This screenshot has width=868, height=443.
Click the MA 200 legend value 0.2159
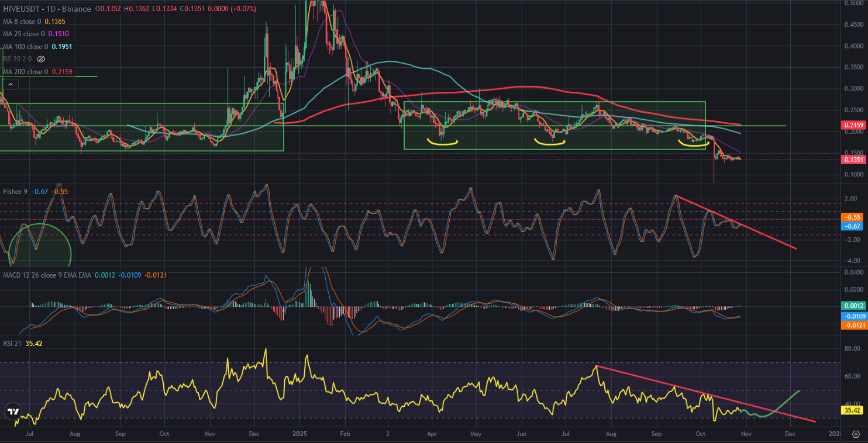pos(62,72)
